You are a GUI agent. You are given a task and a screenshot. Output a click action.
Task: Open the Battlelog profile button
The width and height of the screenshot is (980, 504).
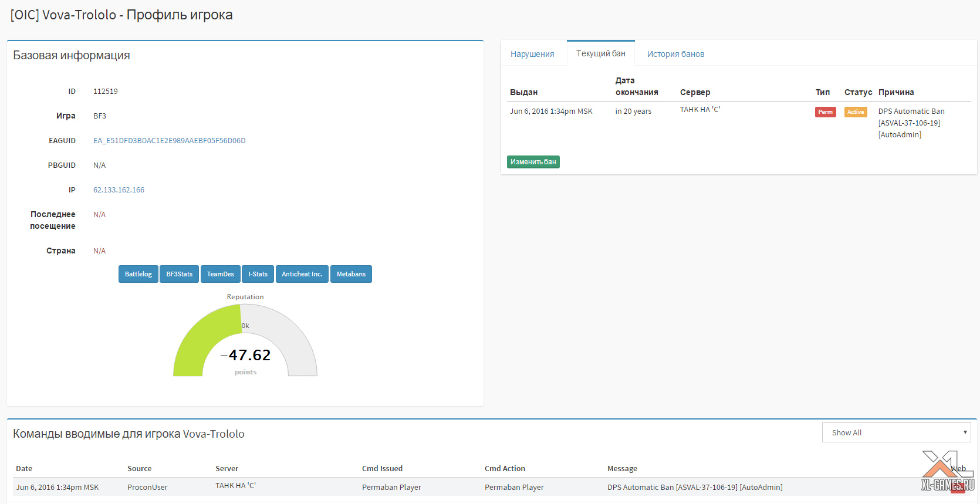pos(138,274)
